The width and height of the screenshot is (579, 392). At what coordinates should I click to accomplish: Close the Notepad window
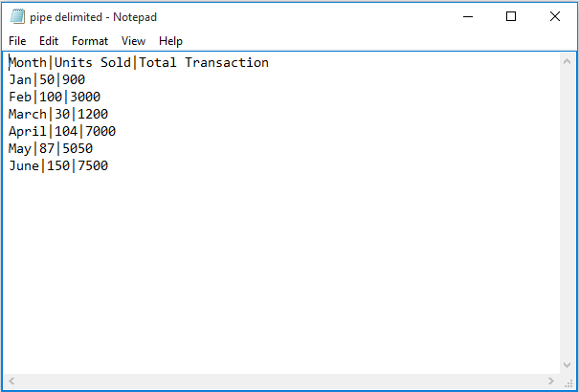coord(555,17)
